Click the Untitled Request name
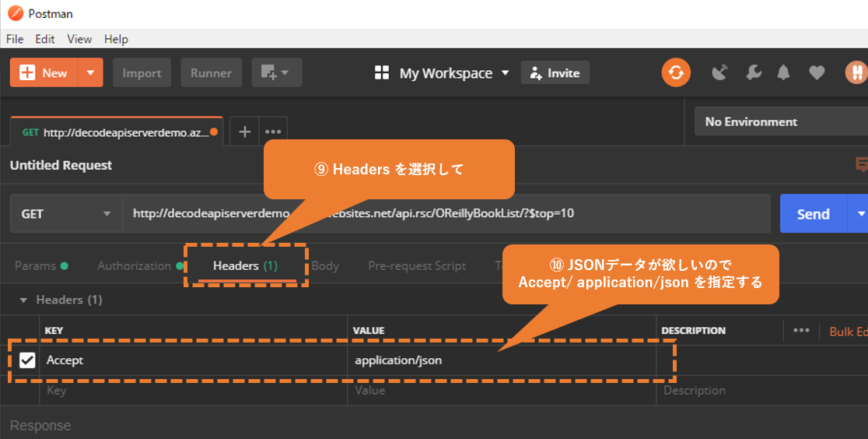Image resolution: width=868 pixels, height=439 pixels. [61, 165]
